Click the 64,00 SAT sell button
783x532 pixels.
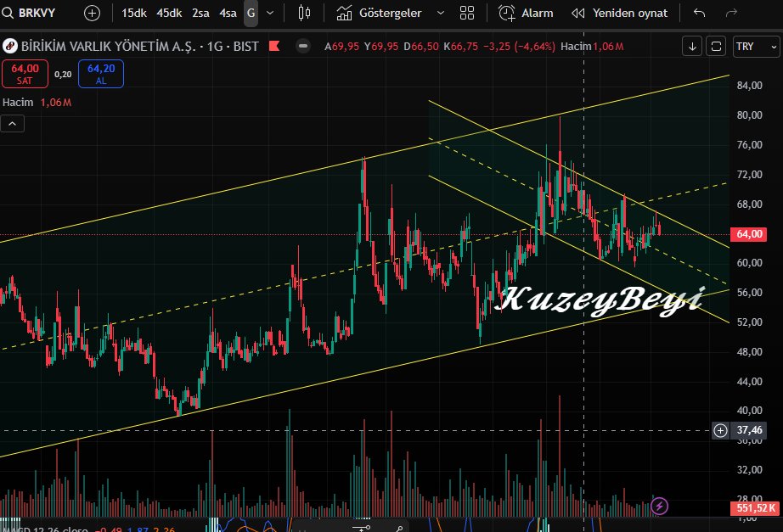25,74
